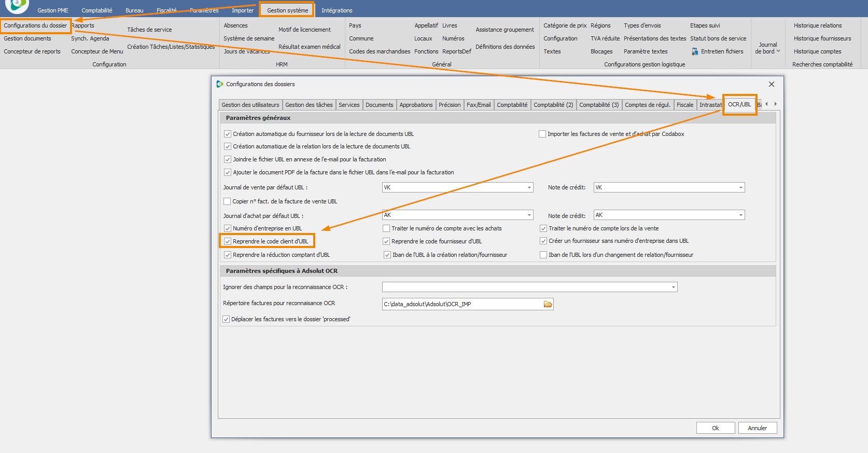Close the Configurations des dossiers dialog

pyautogui.click(x=772, y=84)
